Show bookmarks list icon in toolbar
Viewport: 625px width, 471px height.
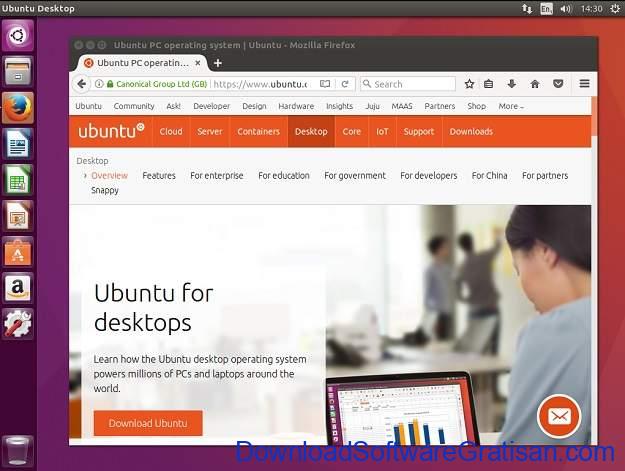[x=488, y=84]
